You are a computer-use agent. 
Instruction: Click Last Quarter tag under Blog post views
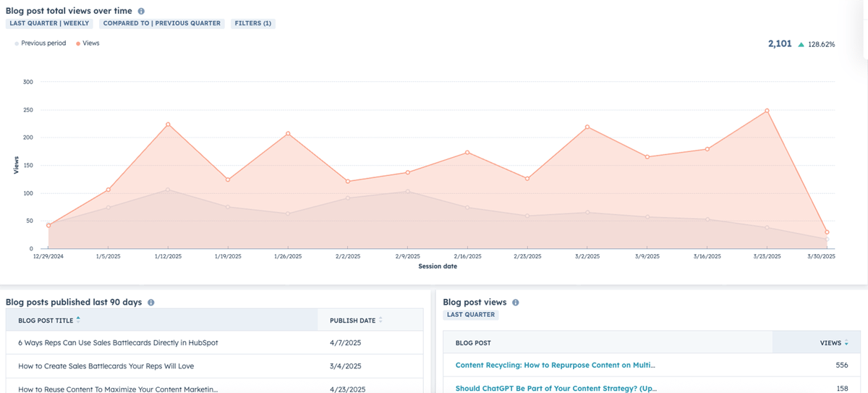coord(470,315)
